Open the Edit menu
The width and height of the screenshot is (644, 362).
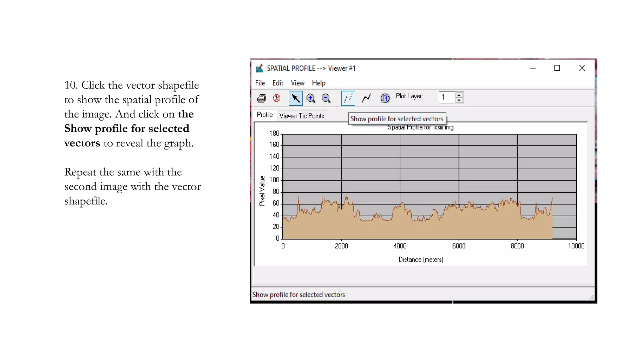pos(278,83)
